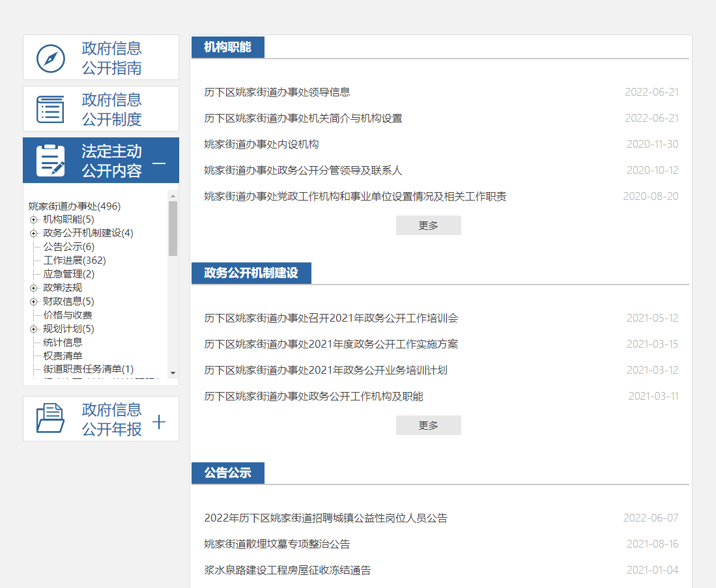Viewport: 716px width, 588px height.
Task: Expand the 财政信息(5) tree node
Action: [x=33, y=301]
